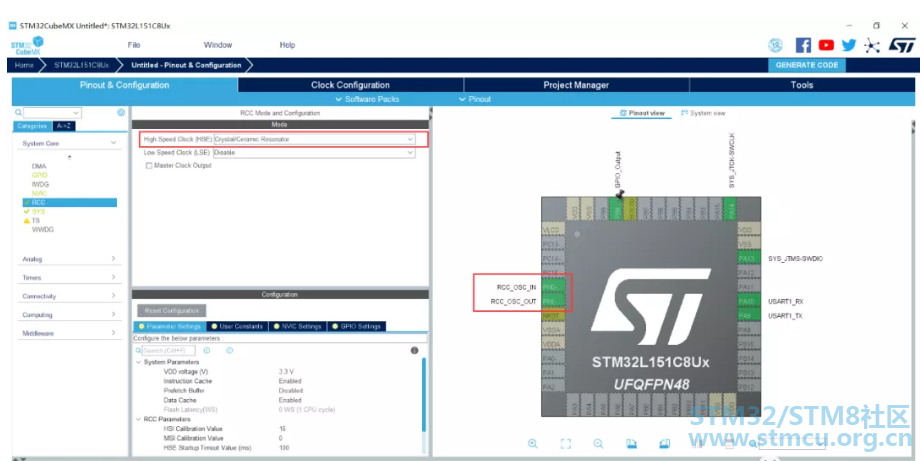Open User Constants tab

click(x=238, y=327)
